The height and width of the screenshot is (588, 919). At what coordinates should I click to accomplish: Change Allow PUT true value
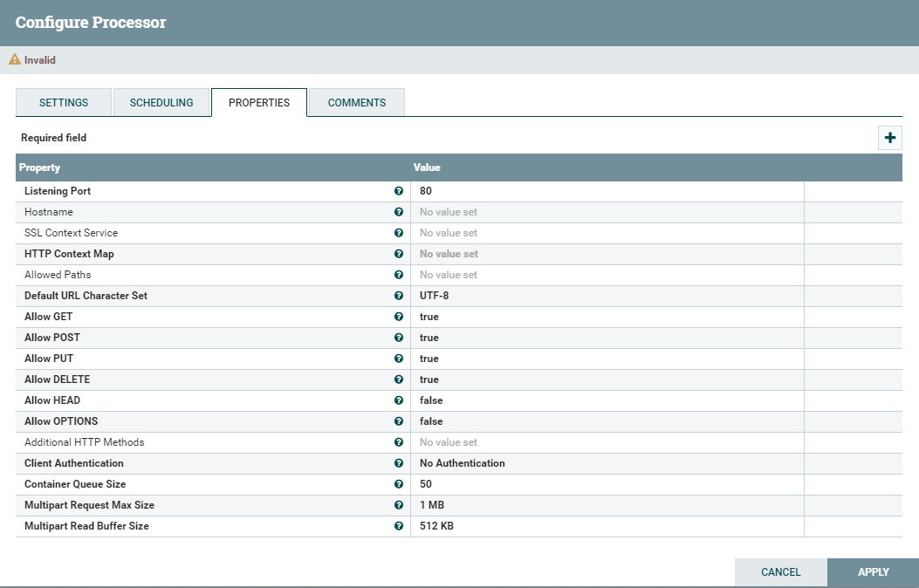[x=607, y=359]
